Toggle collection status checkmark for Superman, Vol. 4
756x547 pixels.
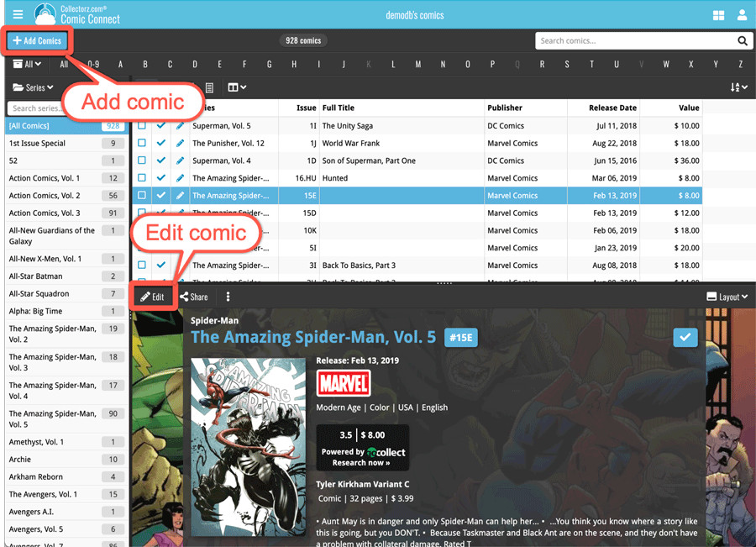click(x=161, y=160)
